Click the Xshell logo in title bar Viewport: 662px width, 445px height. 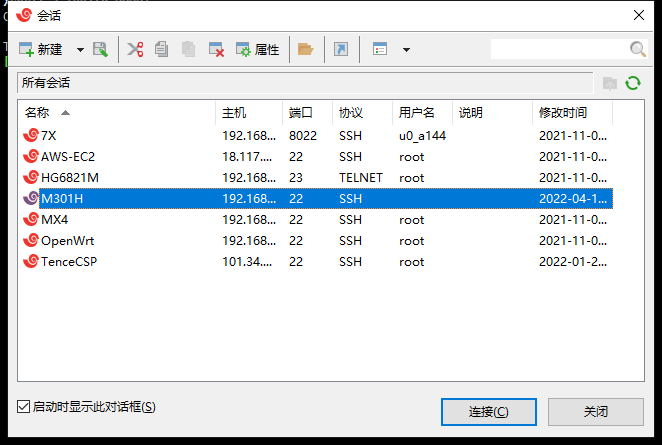point(24,15)
